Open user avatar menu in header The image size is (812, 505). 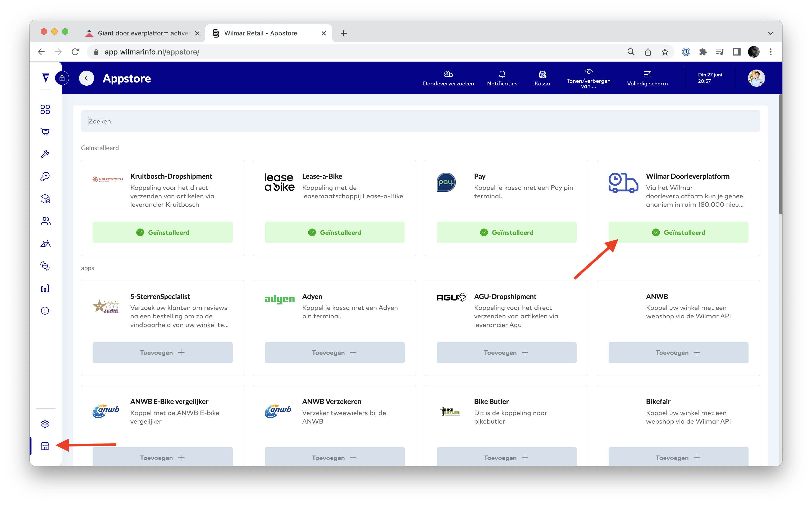click(x=756, y=78)
